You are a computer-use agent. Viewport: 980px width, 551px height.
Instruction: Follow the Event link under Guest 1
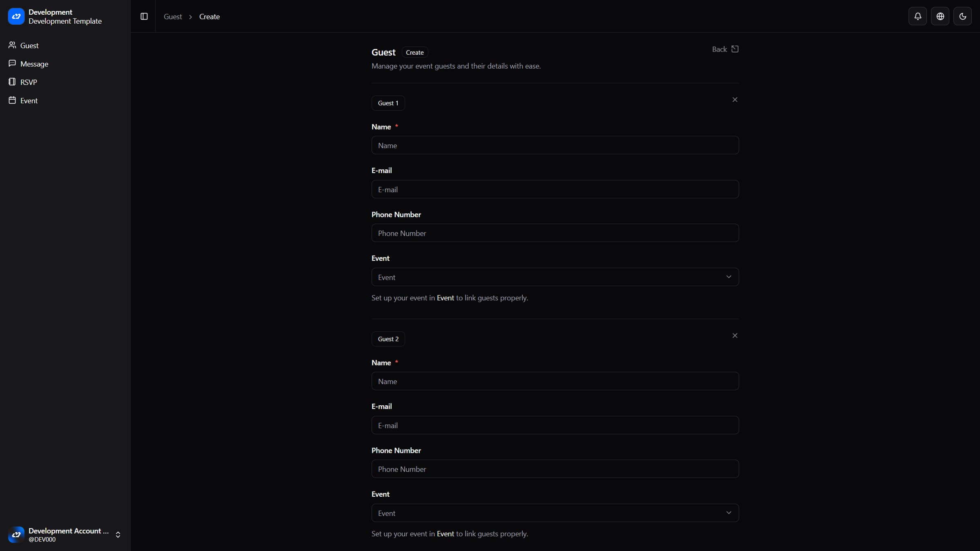click(445, 298)
